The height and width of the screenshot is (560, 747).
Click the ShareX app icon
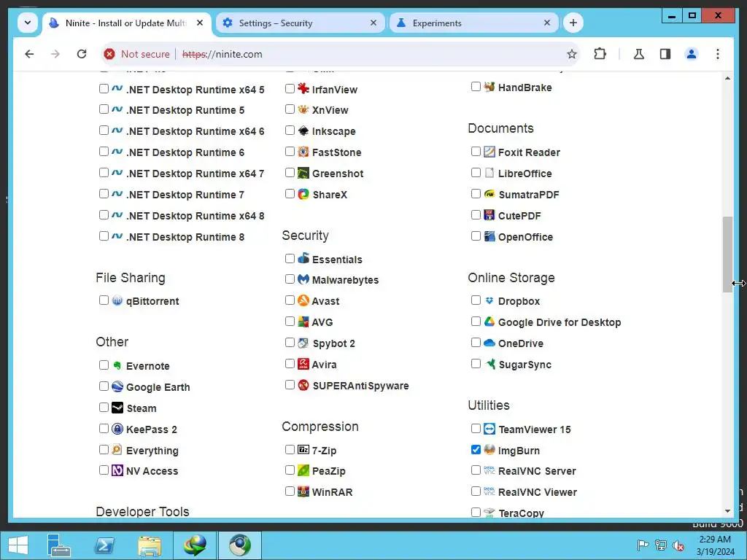pos(303,194)
